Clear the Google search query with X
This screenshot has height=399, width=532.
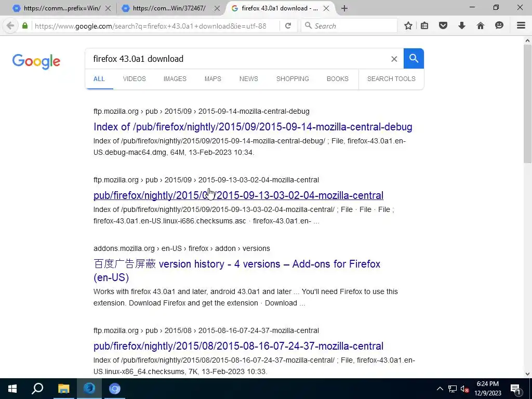[x=394, y=59]
